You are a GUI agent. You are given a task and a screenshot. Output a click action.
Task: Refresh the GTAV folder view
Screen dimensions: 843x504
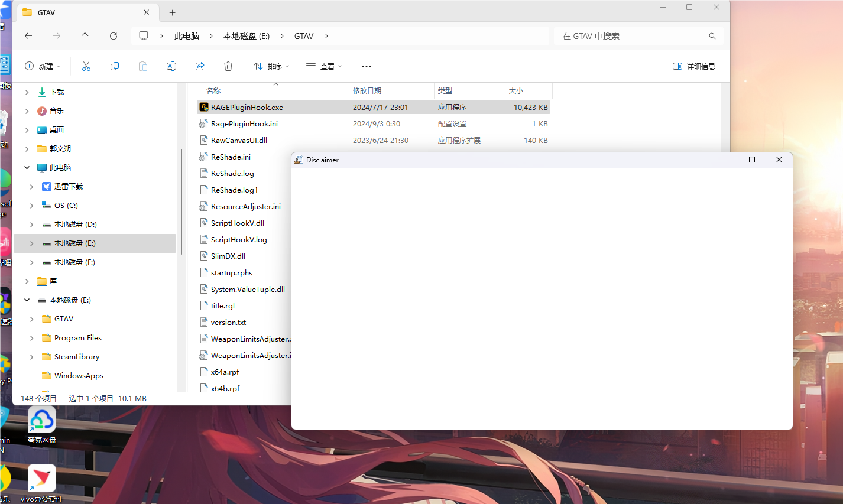(114, 36)
